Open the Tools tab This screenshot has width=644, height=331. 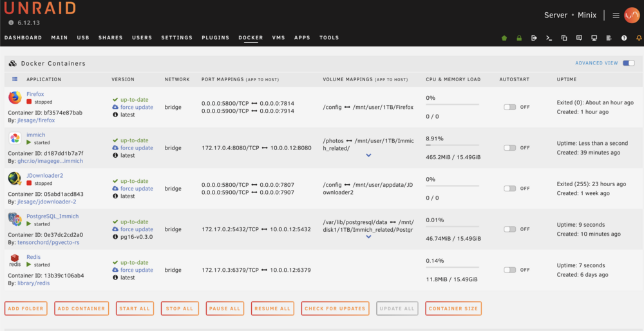click(329, 37)
